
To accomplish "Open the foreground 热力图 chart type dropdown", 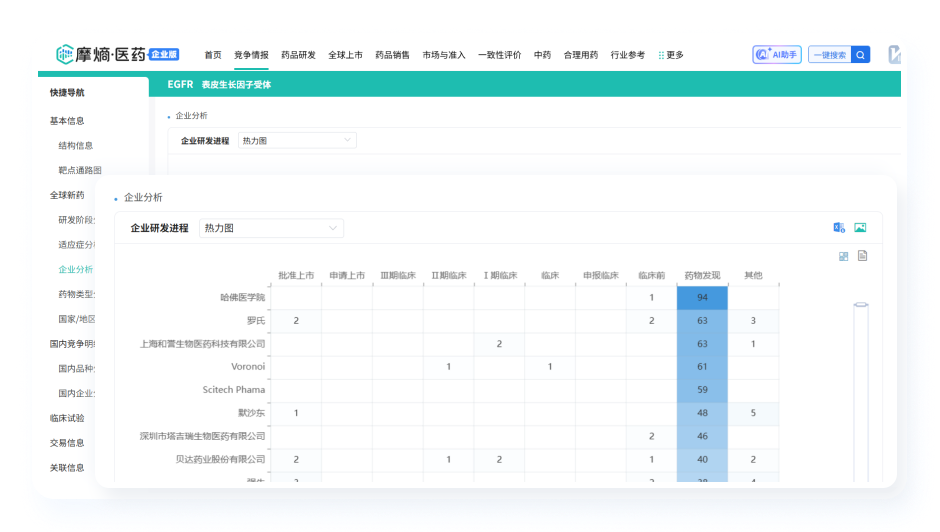I will [271, 228].
